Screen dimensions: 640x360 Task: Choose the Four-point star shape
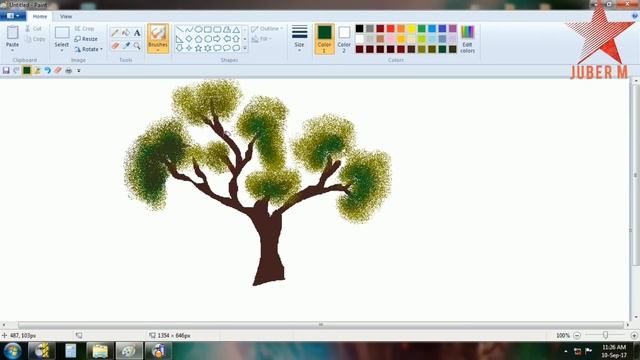[x=189, y=48]
